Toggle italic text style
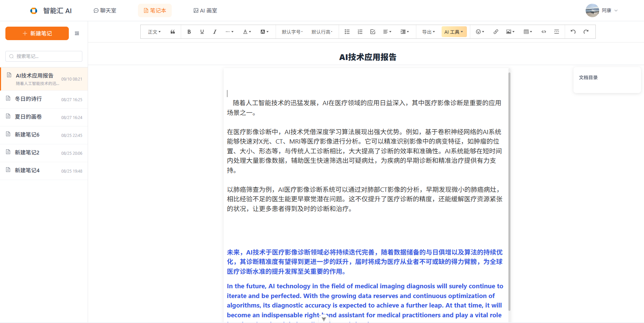This screenshot has height=323, width=644. coord(215,32)
